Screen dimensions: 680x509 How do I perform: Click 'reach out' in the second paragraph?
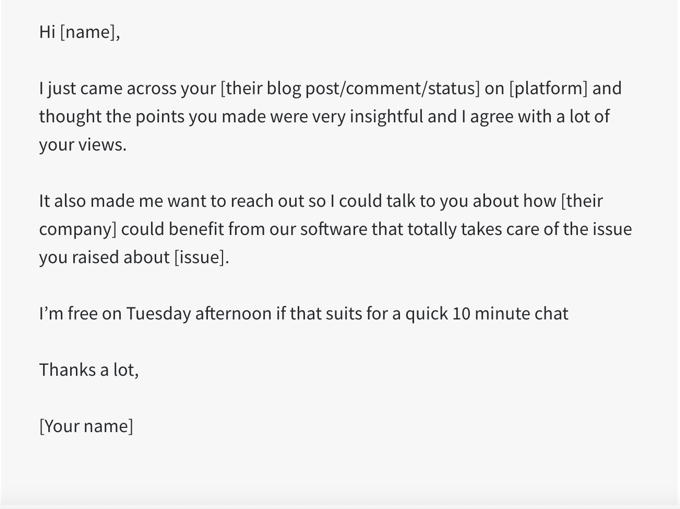tap(256, 201)
